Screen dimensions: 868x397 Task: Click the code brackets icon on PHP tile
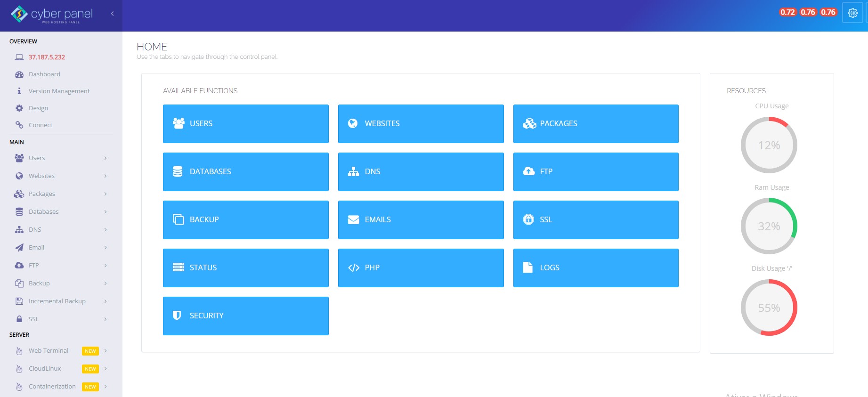pyautogui.click(x=354, y=268)
